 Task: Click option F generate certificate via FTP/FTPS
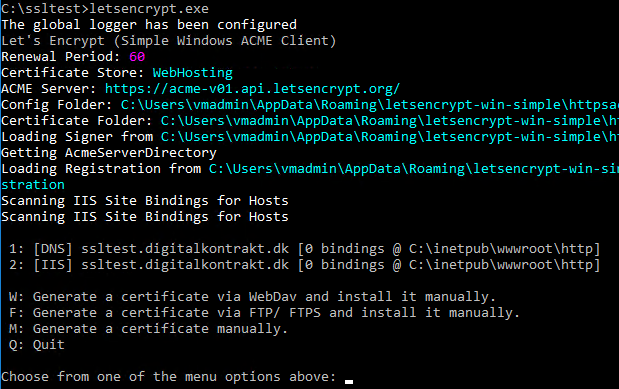tap(264, 313)
